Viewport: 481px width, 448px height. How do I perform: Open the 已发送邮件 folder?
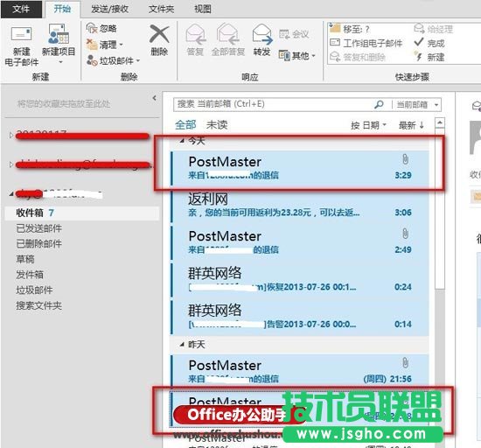tap(39, 228)
